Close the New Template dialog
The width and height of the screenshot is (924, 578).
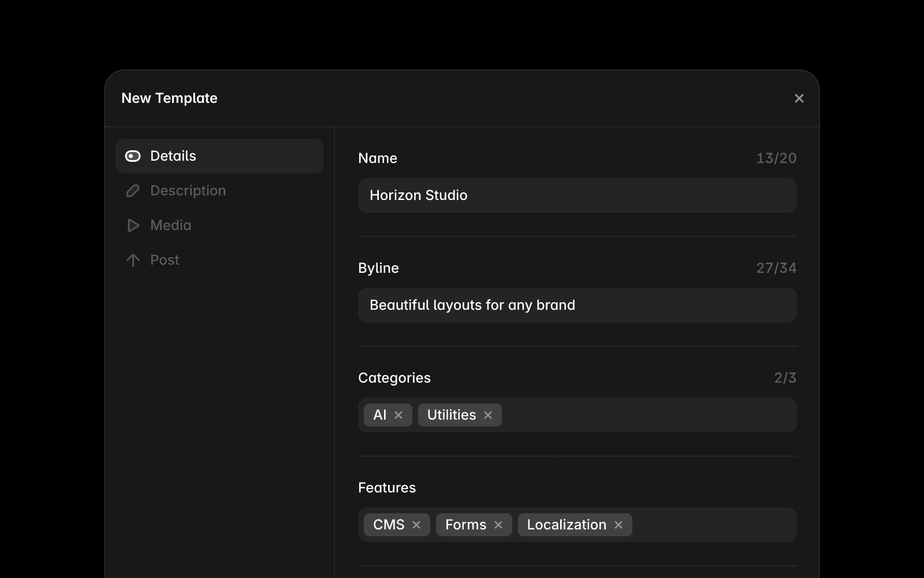[799, 98]
